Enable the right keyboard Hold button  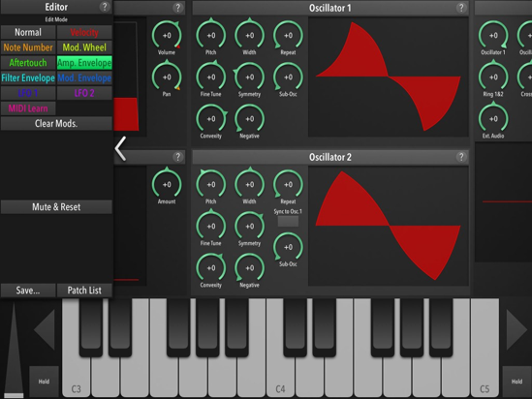tap(516, 382)
